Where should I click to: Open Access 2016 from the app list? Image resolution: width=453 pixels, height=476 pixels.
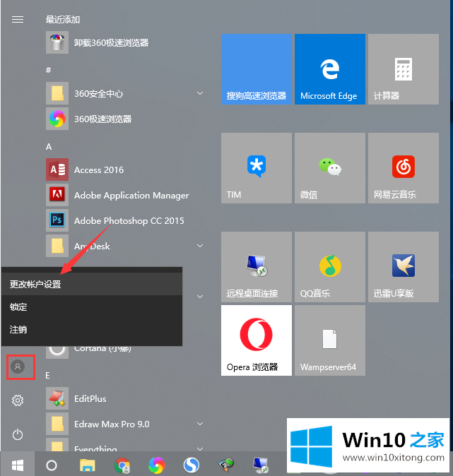coord(85,169)
